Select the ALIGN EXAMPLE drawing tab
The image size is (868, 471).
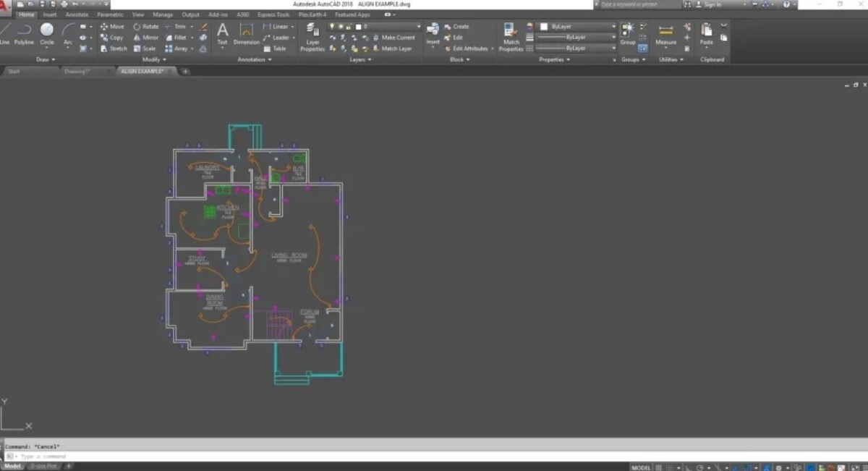(145, 71)
